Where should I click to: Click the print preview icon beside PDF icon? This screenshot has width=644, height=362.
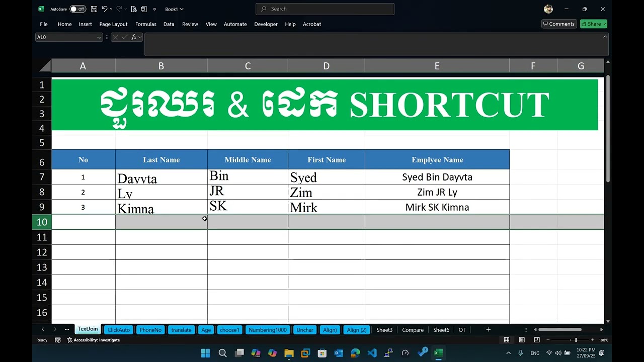tap(144, 9)
